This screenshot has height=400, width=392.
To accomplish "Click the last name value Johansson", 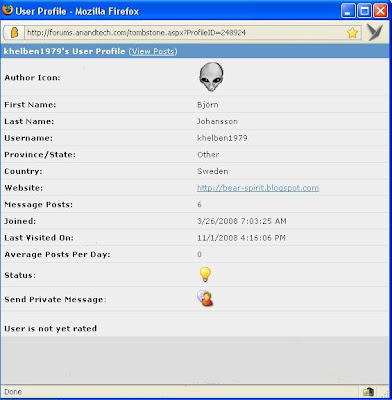I will click(217, 121).
